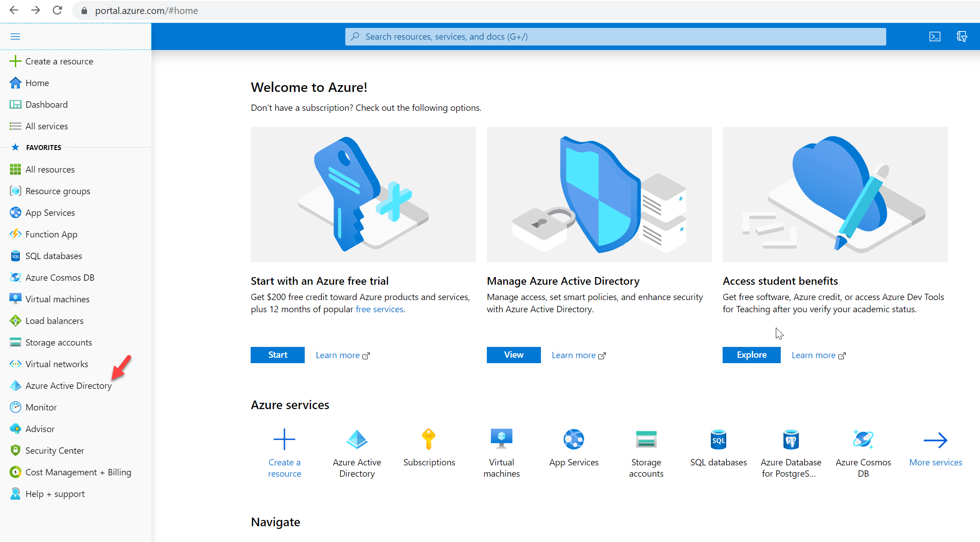Click Help + support icon
Image resolution: width=980 pixels, height=542 pixels.
click(15, 494)
